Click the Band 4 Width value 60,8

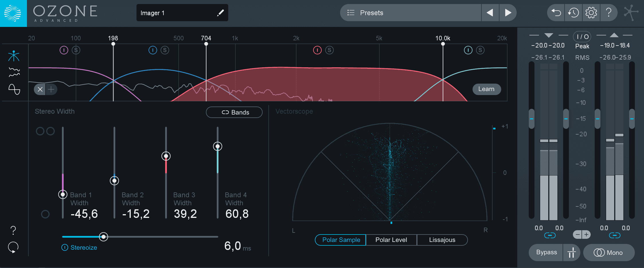click(237, 214)
